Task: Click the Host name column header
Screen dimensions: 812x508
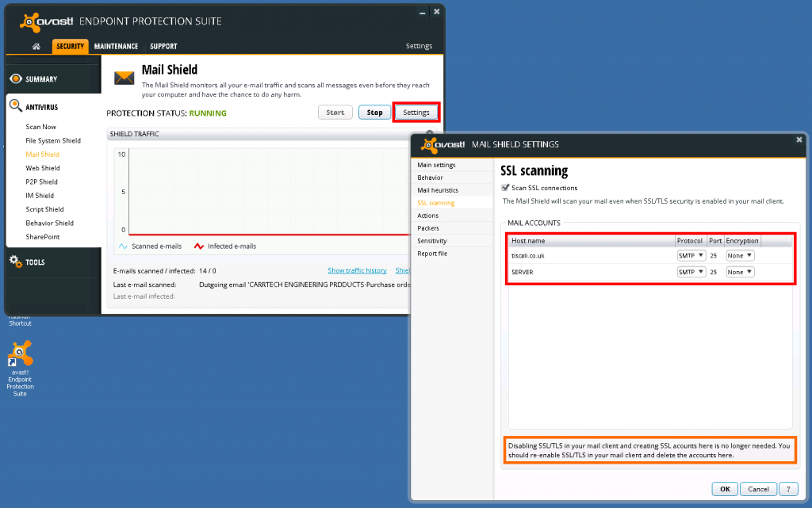Action: (x=592, y=241)
